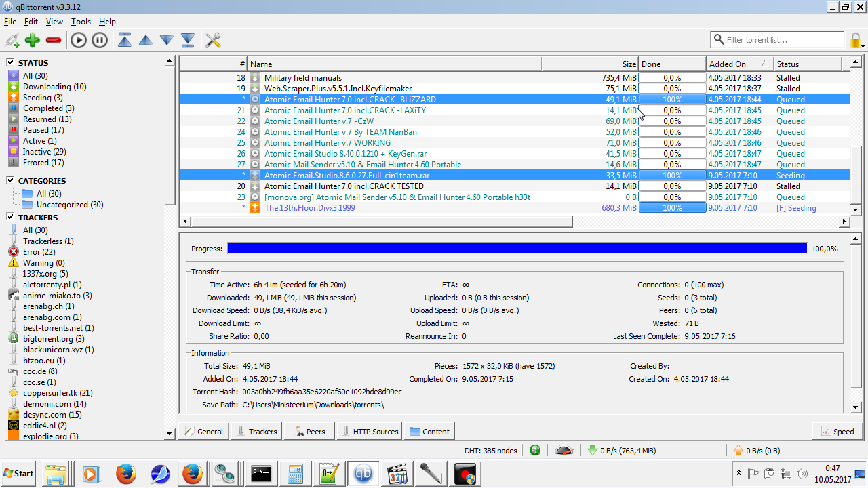Click the Speed button

pyautogui.click(x=837, y=431)
